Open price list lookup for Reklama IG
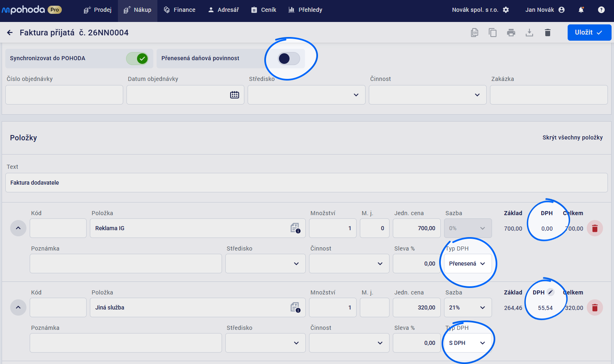614x364 pixels. pyautogui.click(x=295, y=228)
